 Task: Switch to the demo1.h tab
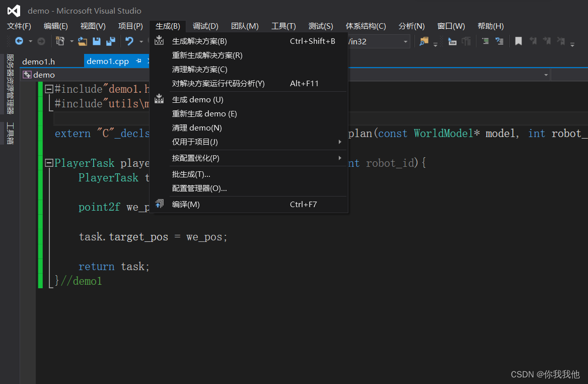(38, 60)
